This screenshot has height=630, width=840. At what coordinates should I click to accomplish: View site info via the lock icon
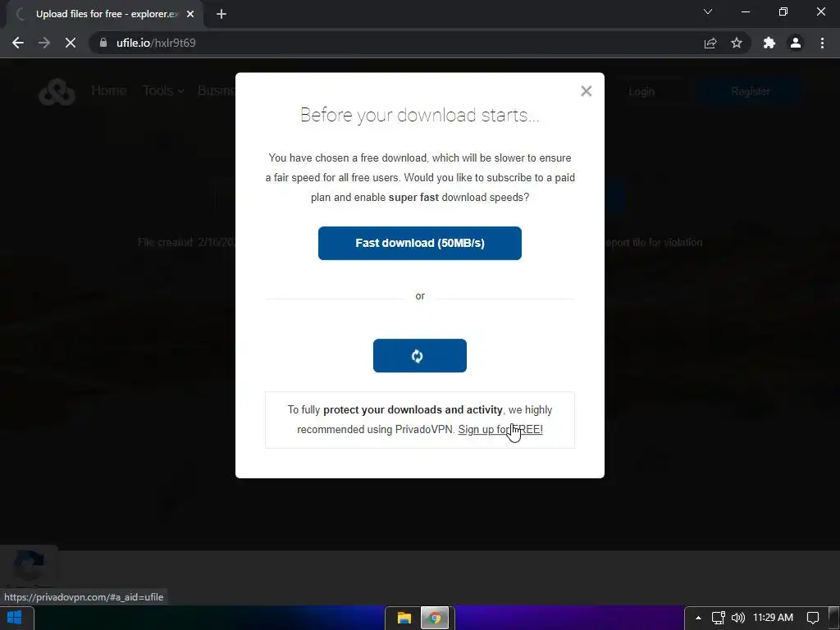(103, 43)
